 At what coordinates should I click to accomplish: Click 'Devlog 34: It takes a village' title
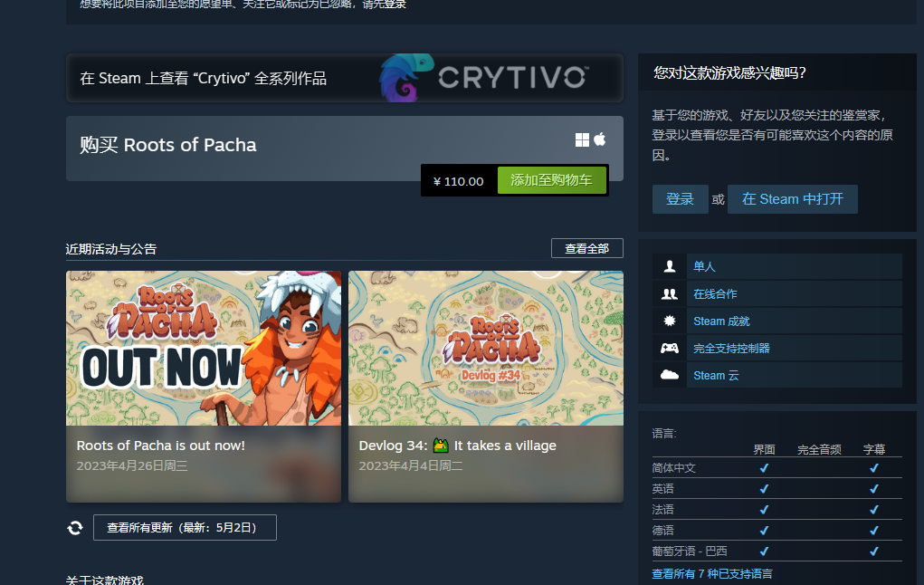(x=457, y=446)
